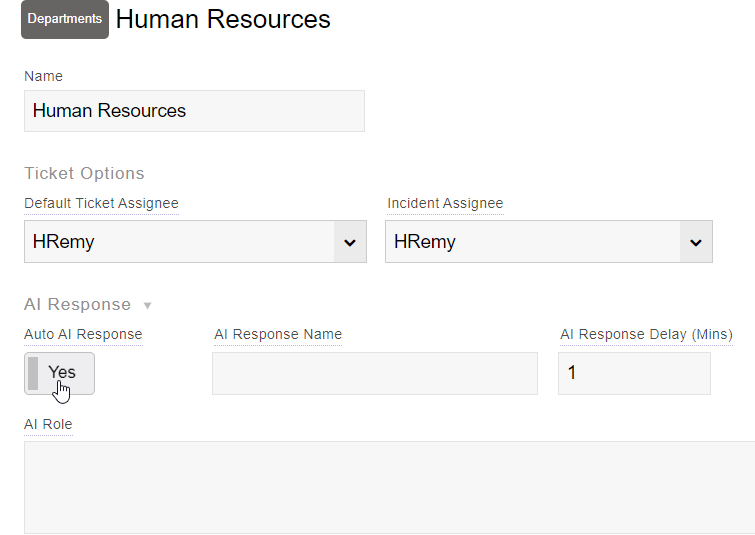The width and height of the screenshot is (755, 535).
Task: Click the AI Response Delay minutes field
Action: point(633,373)
